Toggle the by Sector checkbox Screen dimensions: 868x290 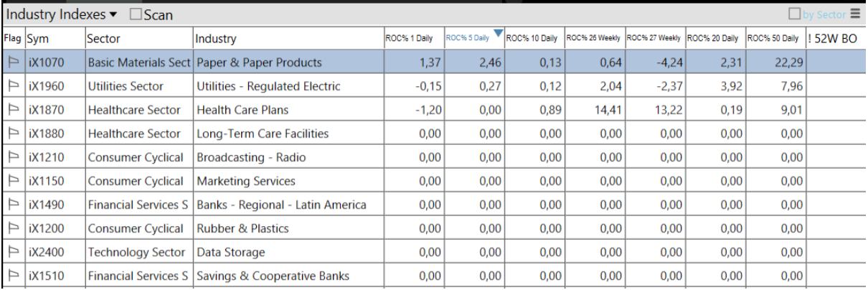click(x=794, y=14)
